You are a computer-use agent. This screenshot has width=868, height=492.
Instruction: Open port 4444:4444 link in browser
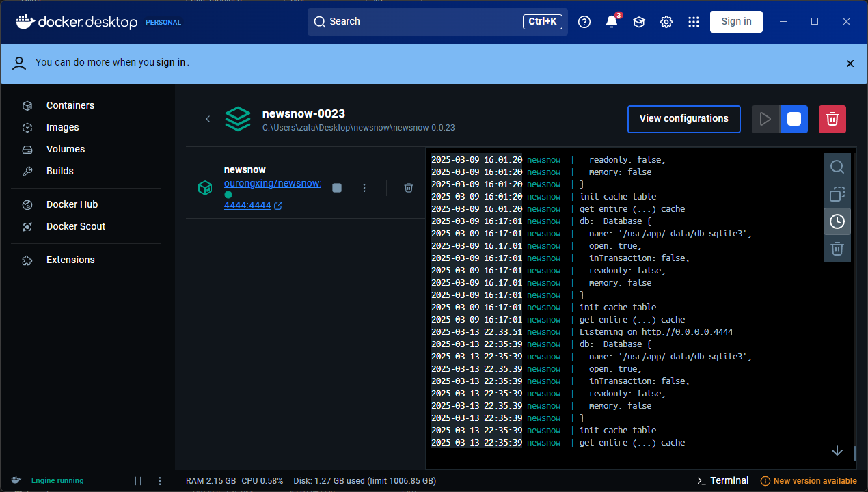point(253,205)
